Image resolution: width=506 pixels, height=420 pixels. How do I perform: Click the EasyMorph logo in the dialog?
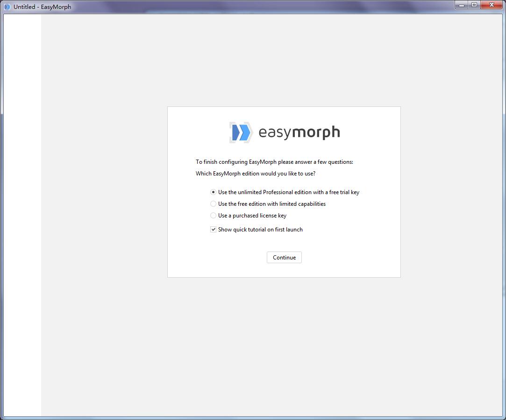pos(284,132)
